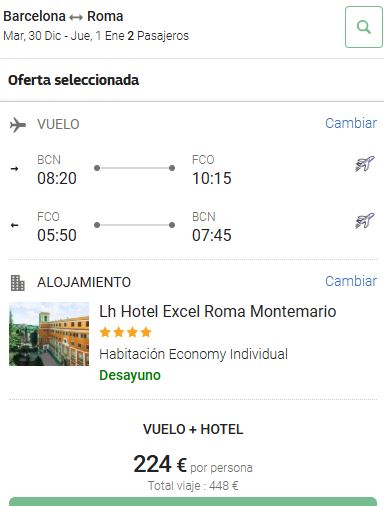Click Cambiar link for the flight

[351, 123]
